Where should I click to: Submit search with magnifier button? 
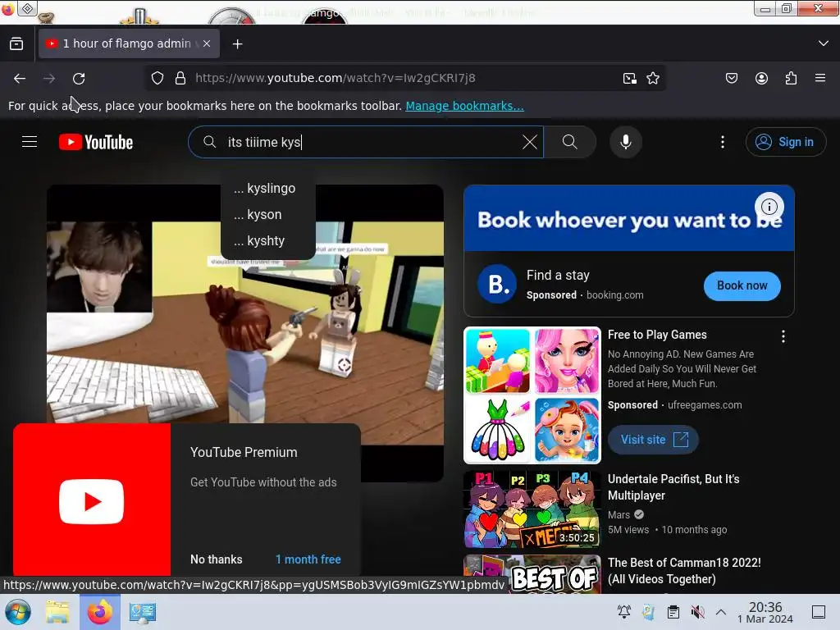click(x=570, y=142)
